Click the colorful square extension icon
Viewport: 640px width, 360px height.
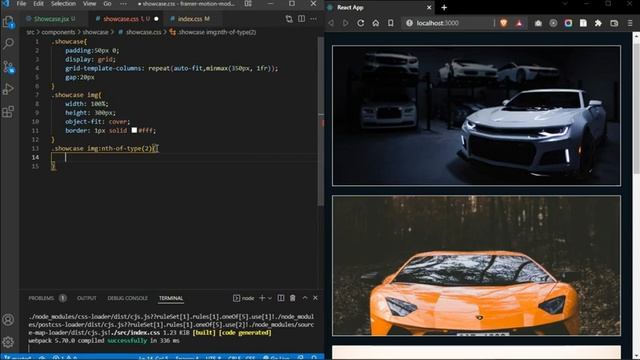[x=568, y=23]
